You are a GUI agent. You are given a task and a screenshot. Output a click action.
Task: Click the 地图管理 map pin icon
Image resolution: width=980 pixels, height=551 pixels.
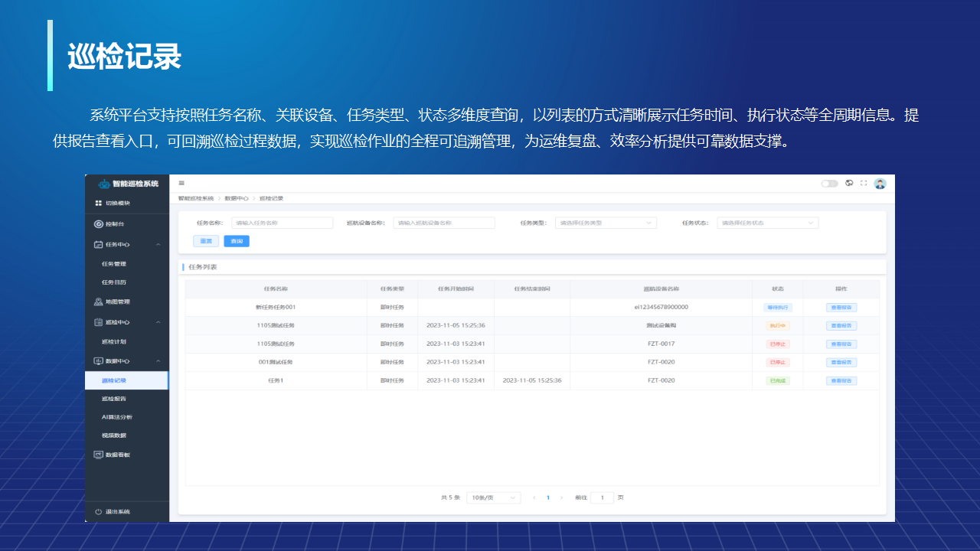(98, 302)
